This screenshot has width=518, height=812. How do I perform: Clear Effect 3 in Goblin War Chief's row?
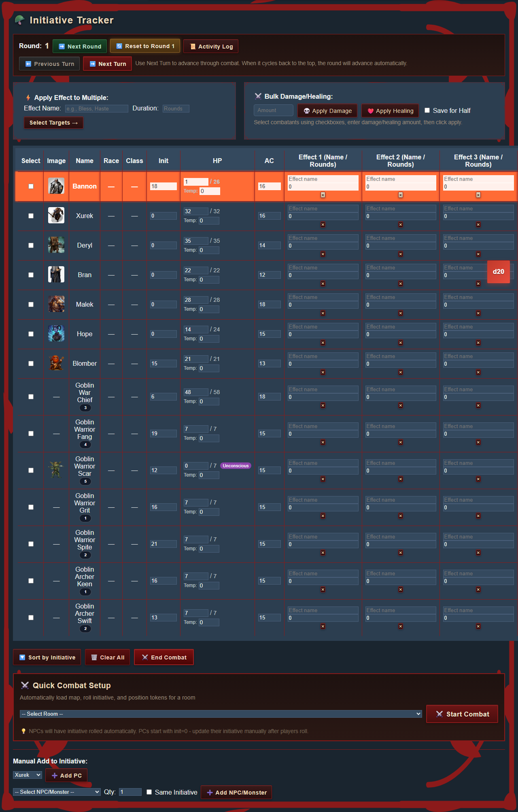478,405
